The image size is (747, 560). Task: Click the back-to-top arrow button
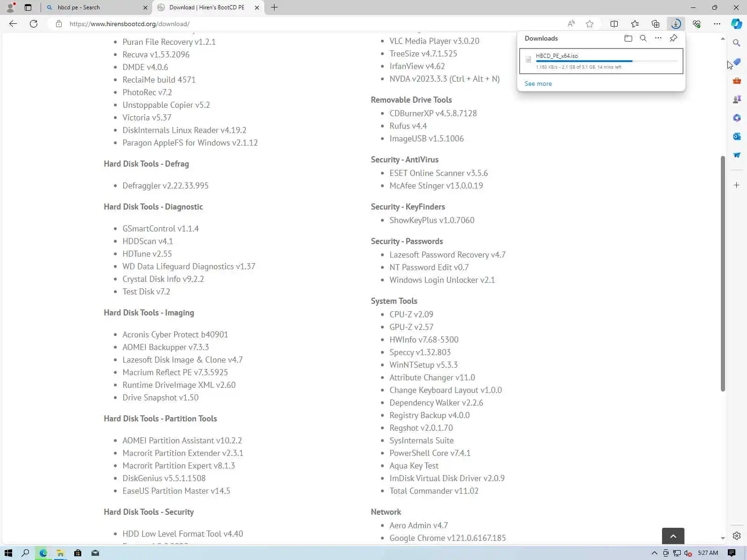pos(673,536)
